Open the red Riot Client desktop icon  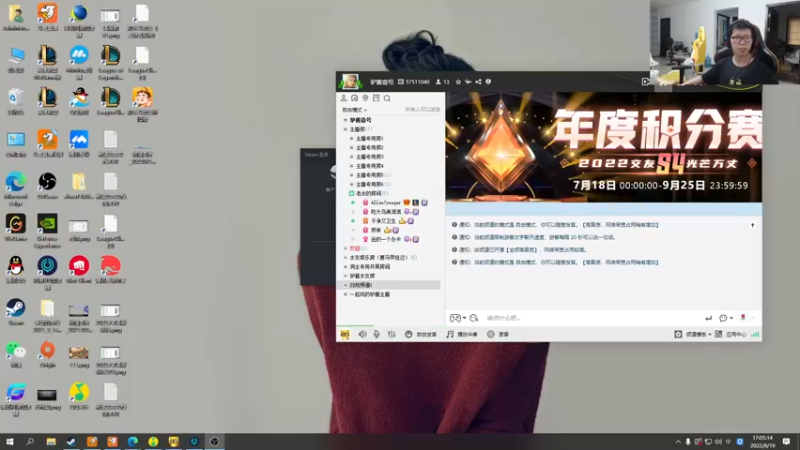79,269
